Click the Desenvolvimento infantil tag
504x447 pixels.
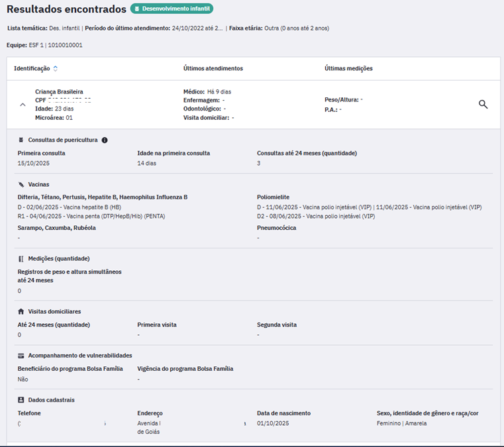point(172,9)
